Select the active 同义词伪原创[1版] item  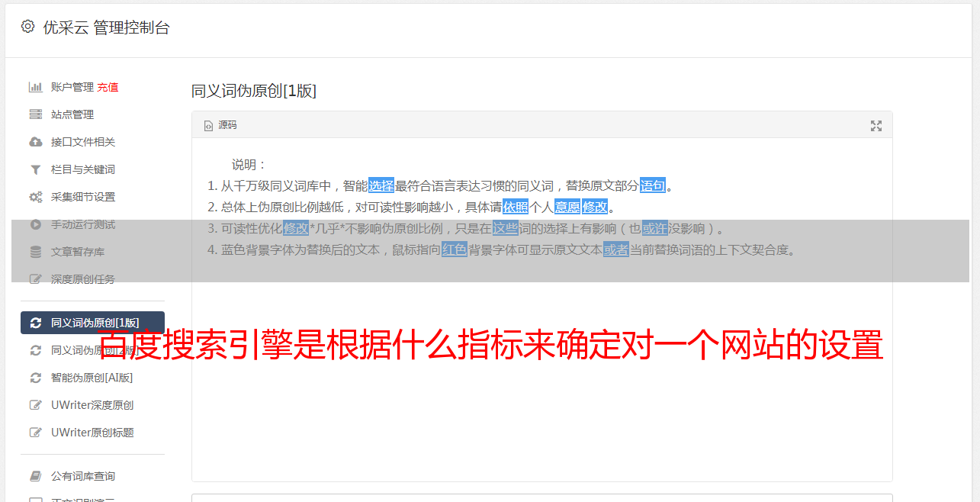click(x=92, y=323)
